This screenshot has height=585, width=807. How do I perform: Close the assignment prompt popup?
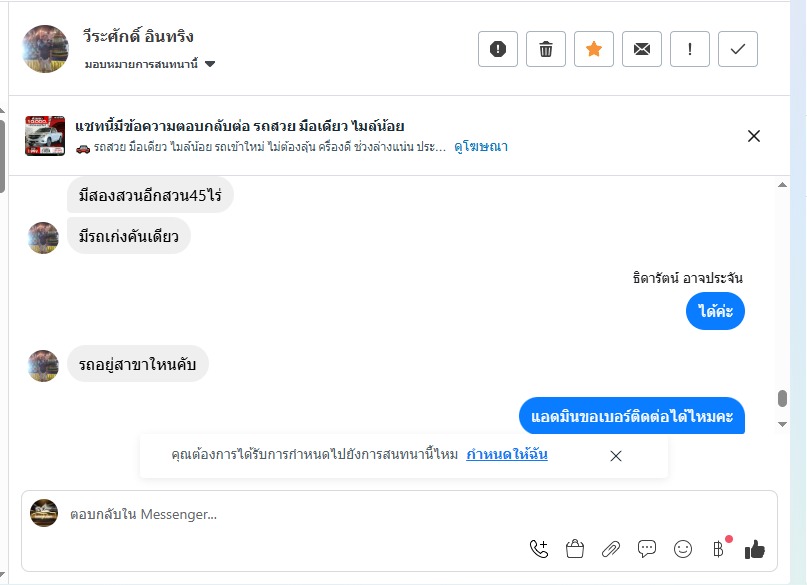(x=616, y=456)
